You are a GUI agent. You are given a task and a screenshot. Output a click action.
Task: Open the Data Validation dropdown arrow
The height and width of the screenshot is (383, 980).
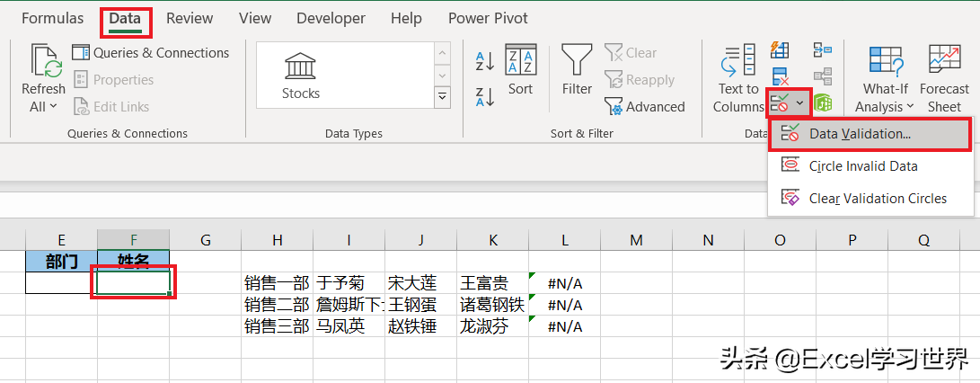(x=800, y=103)
